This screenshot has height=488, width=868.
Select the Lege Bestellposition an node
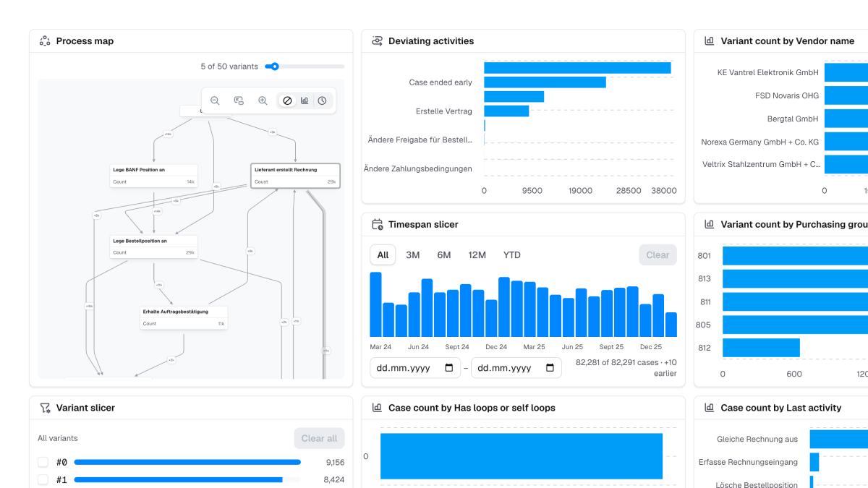(154, 247)
